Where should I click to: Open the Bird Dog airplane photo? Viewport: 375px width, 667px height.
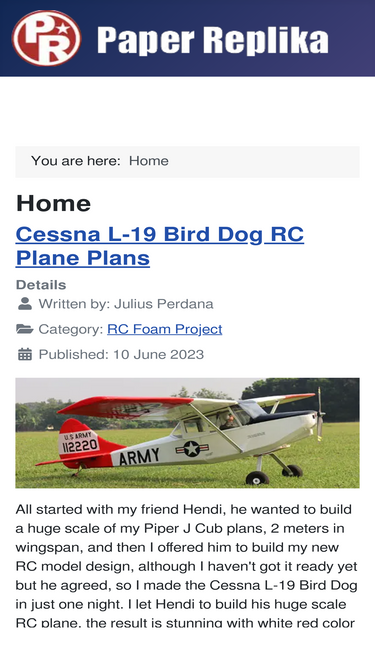[x=188, y=433]
